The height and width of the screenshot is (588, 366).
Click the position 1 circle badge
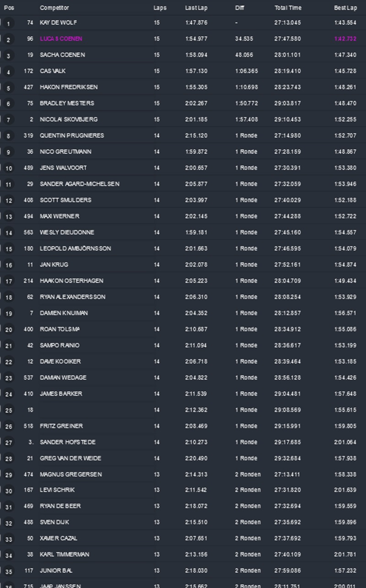pyautogui.click(x=8, y=23)
